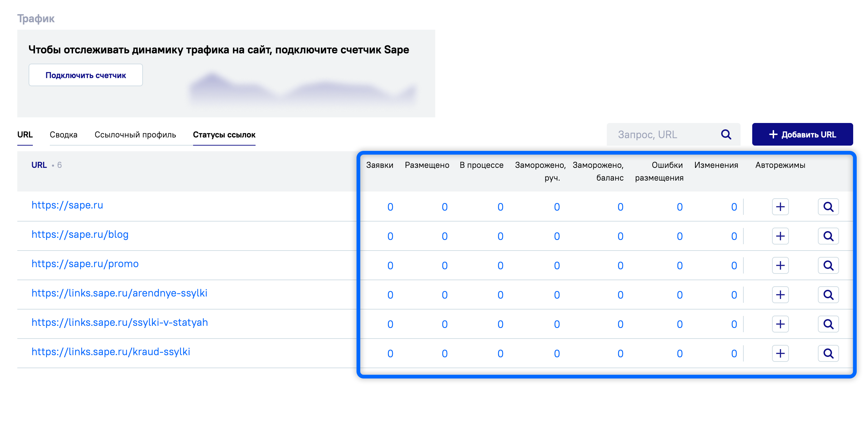This screenshot has height=423, width=868.
Task: Open the Сводка tab
Action: tap(64, 135)
